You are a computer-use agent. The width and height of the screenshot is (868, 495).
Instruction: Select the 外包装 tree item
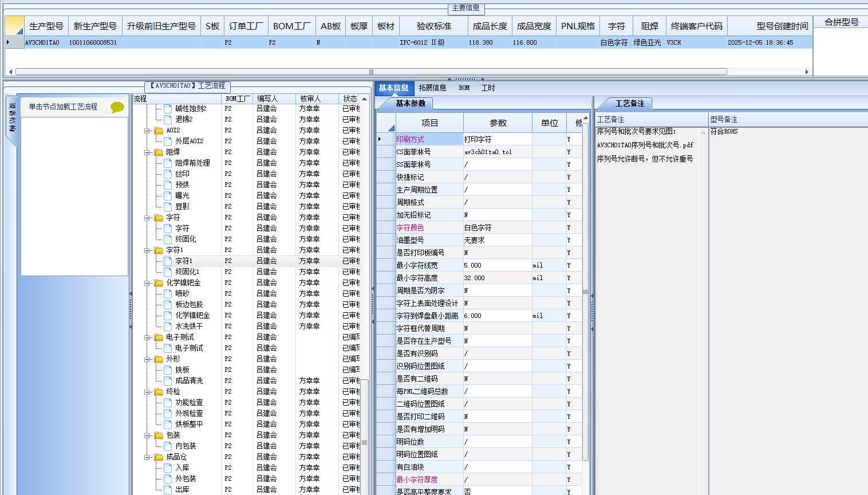click(x=186, y=478)
